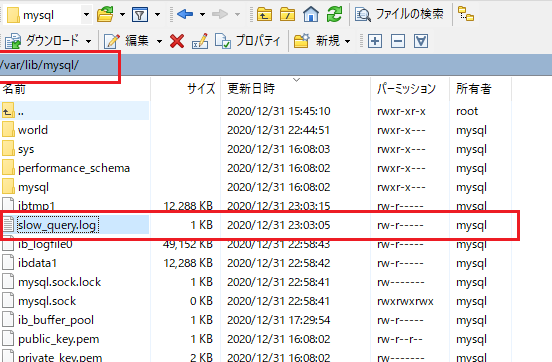This screenshot has height=362, width=552.
Task: Select the ib_buffer_pool file
Action: coord(56,320)
